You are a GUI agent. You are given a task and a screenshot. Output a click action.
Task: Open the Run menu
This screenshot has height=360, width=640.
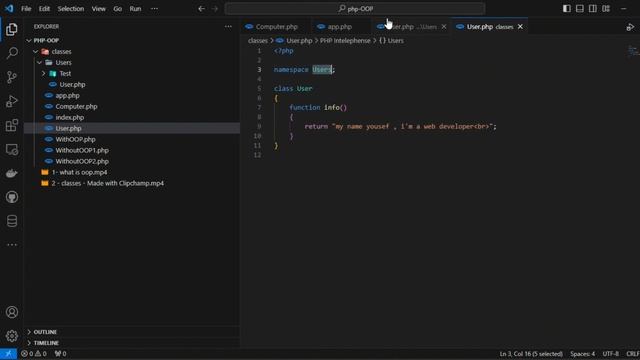tap(135, 9)
